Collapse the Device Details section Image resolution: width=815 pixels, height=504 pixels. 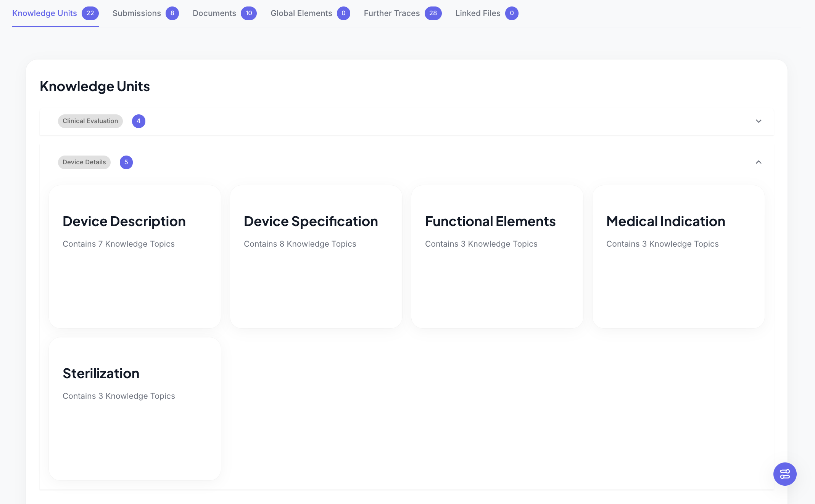(759, 162)
